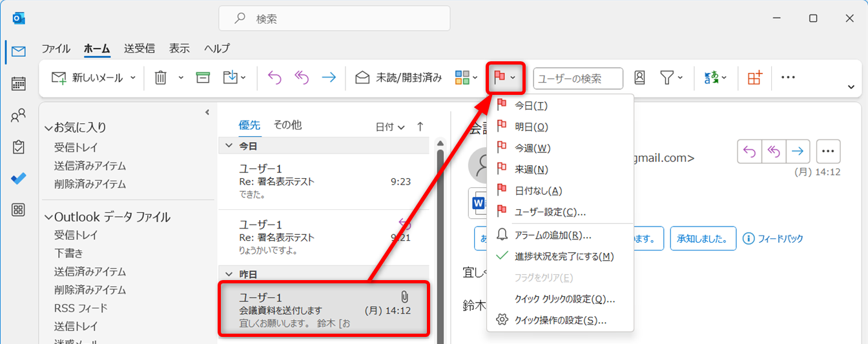The image size is (868, 344).
Task: Click the Delete trash can icon
Action: [x=161, y=78]
